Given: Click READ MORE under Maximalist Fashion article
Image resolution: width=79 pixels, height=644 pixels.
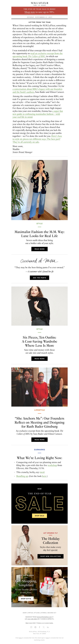Looking at the screenshot, I should (x=39, y=249).
